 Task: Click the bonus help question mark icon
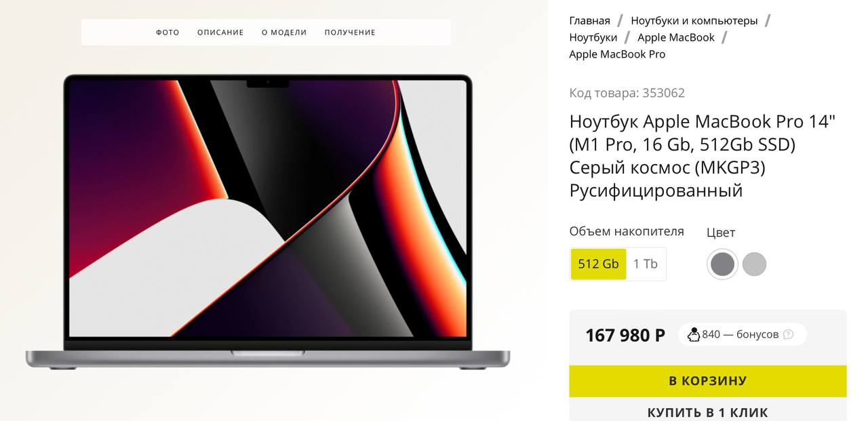point(788,334)
